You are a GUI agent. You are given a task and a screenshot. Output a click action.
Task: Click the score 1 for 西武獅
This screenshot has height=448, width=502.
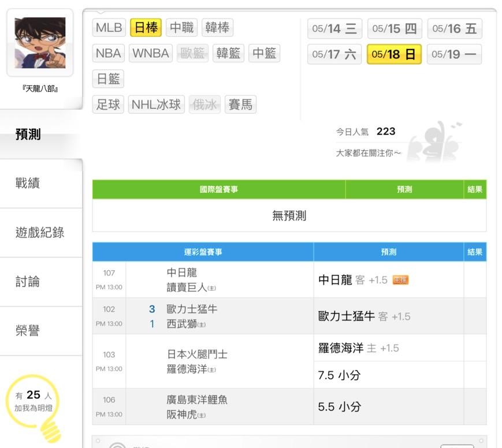152,324
